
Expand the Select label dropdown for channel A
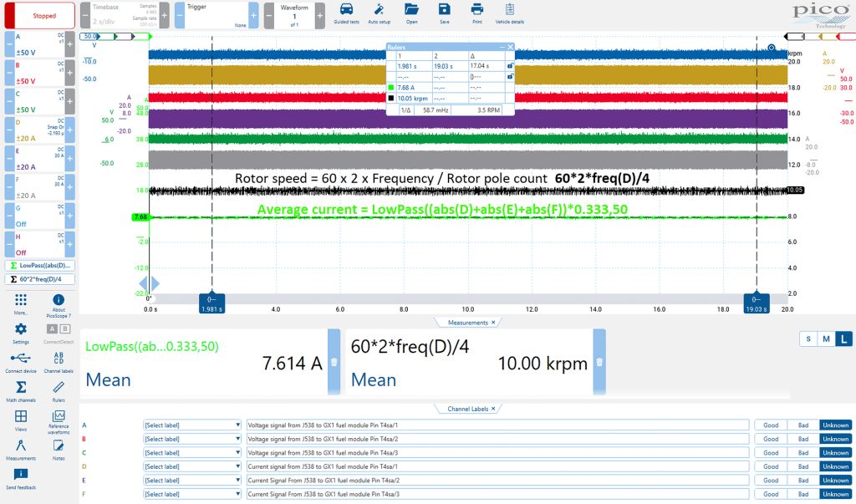192,425
